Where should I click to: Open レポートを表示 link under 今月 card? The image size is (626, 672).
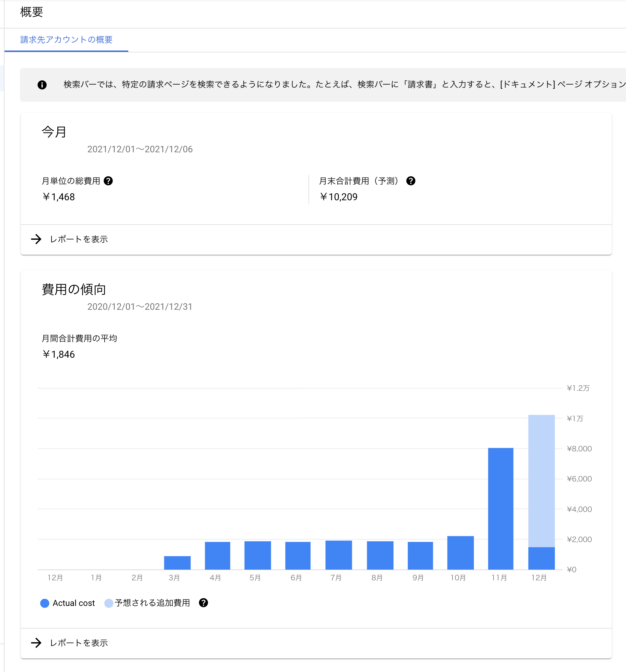[79, 239]
